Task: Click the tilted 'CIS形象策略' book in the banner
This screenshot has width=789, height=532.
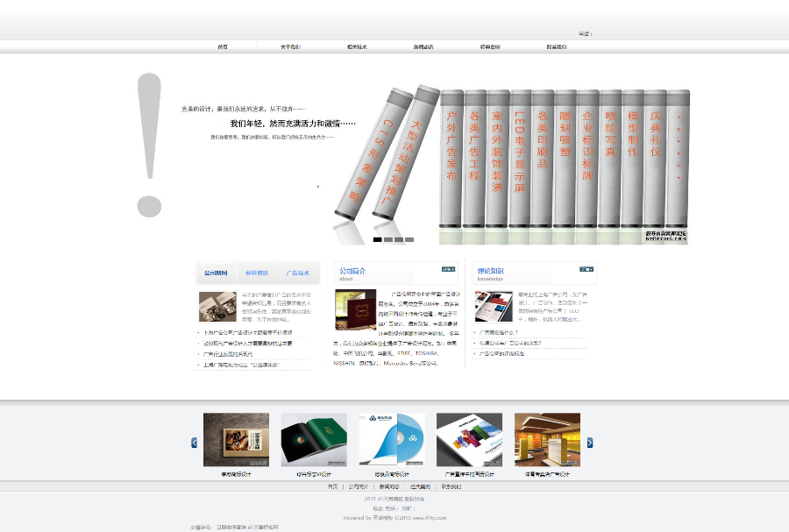Action: coord(372,153)
